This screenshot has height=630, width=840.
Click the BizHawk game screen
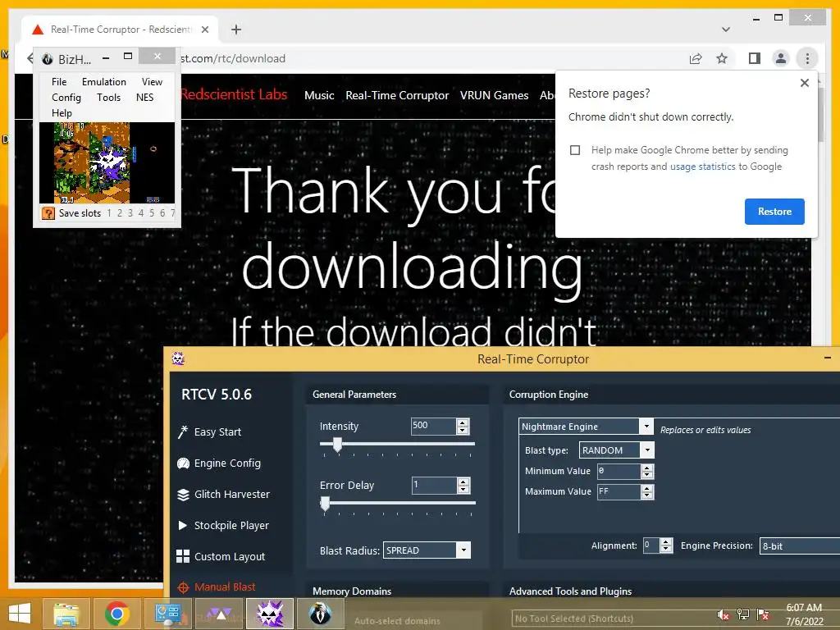pos(107,163)
